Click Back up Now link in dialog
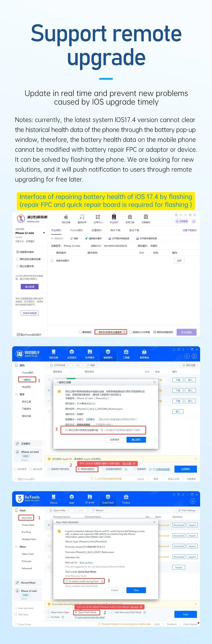The width and height of the screenshot is (212, 644). [86, 563]
